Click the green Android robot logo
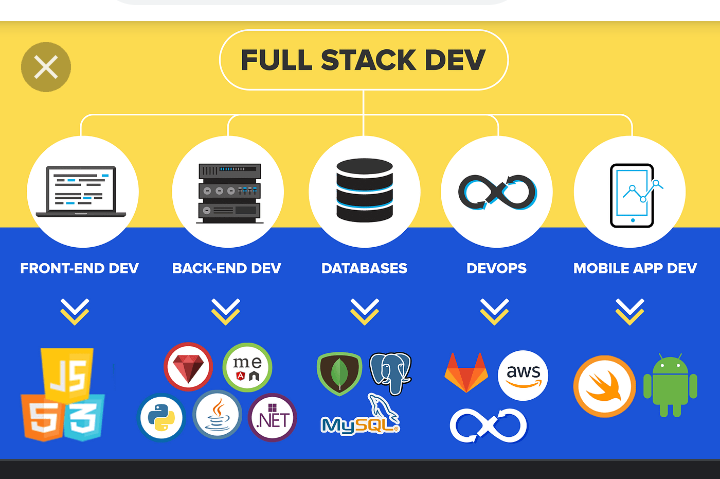Viewport: 720px width, 479px height. tap(670, 385)
